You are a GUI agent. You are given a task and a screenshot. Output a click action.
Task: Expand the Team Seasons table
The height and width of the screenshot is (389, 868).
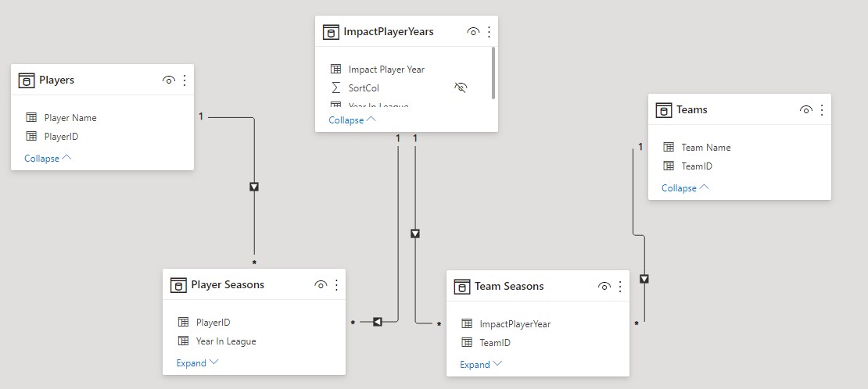pyautogui.click(x=481, y=365)
